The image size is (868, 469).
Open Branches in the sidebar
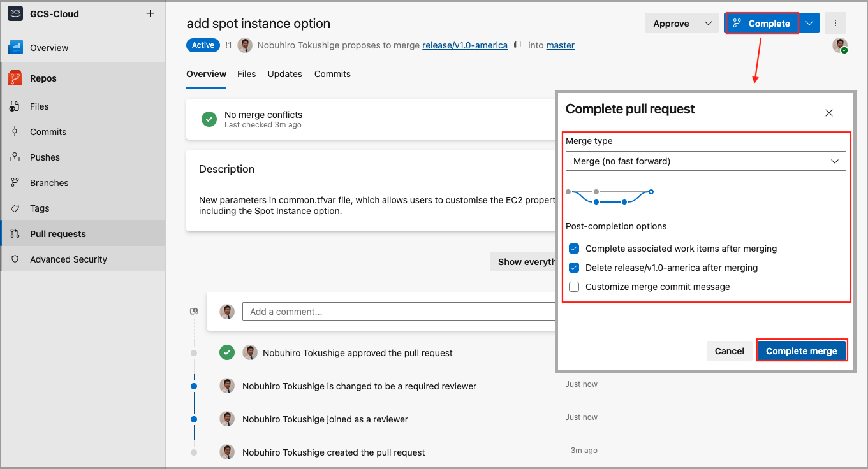coord(48,183)
